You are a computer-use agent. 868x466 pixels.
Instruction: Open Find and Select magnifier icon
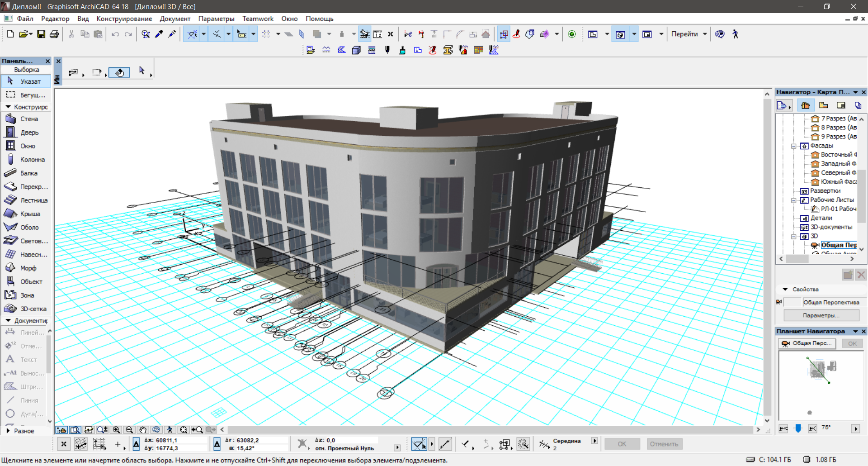click(146, 34)
